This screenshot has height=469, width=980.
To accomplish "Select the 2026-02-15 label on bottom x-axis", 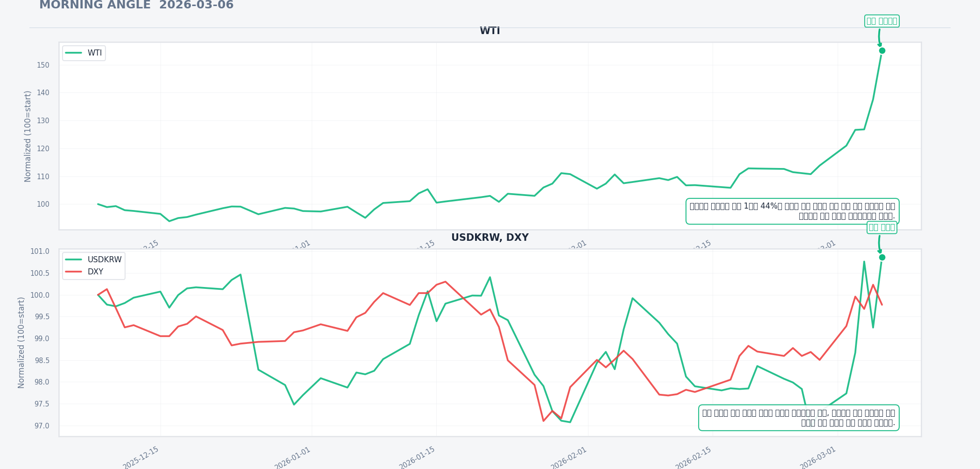I will pyautogui.click(x=693, y=458).
